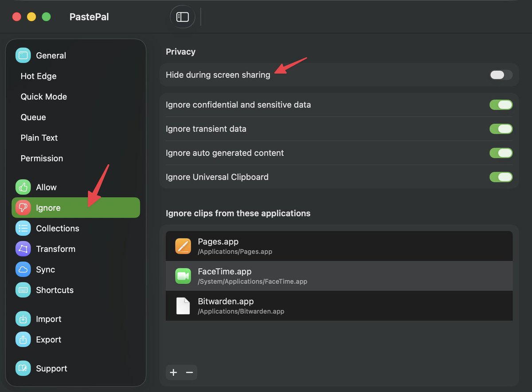Select the General settings icon
Viewport: 532px width, 392px height.
[23, 55]
